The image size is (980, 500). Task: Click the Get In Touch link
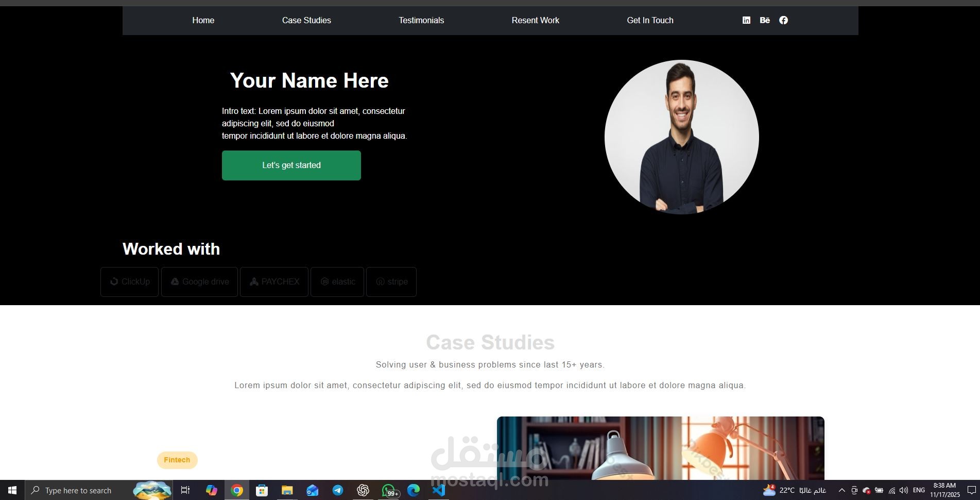coord(650,20)
